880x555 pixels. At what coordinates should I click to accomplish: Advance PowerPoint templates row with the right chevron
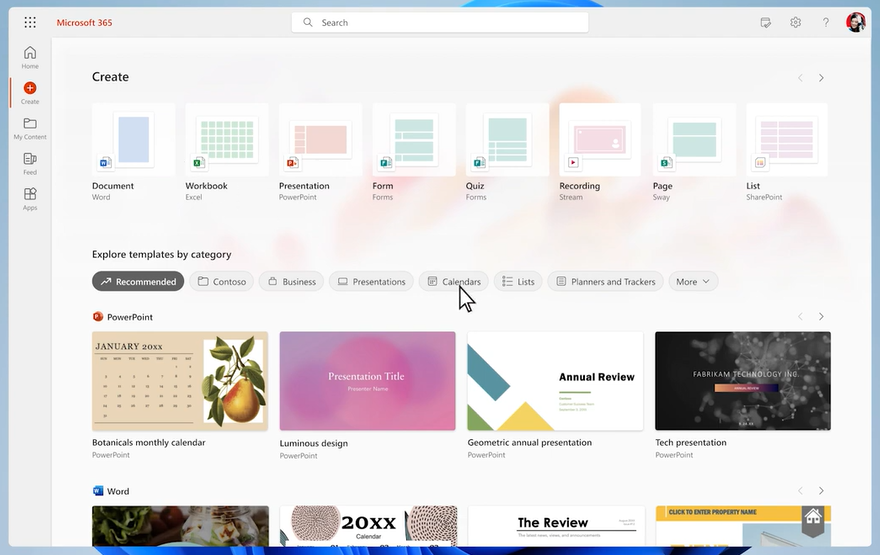821,317
